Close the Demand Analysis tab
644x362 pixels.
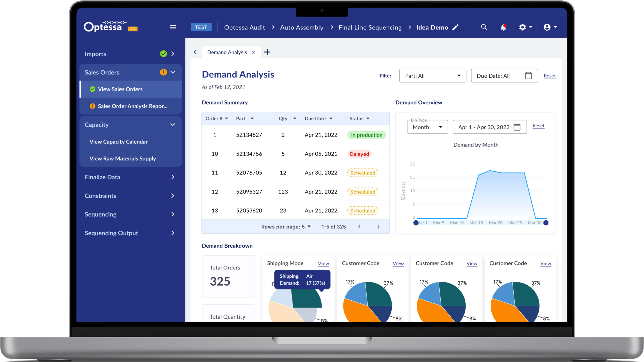(253, 52)
